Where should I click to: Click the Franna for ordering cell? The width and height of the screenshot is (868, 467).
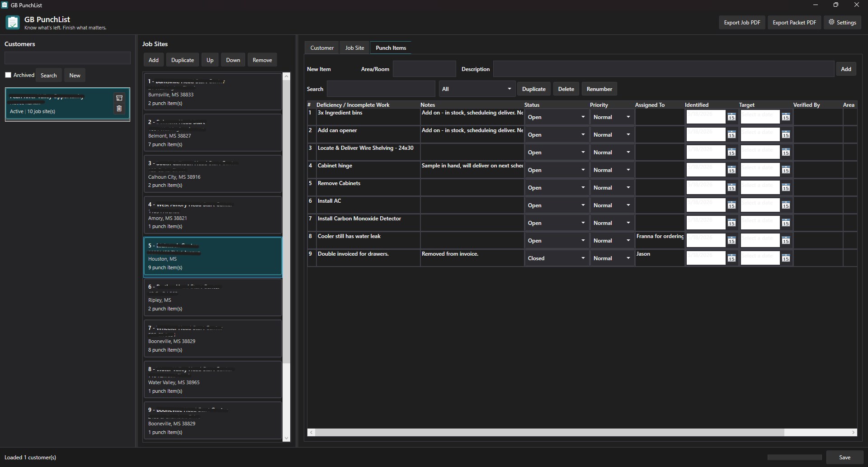coord(660,240)
